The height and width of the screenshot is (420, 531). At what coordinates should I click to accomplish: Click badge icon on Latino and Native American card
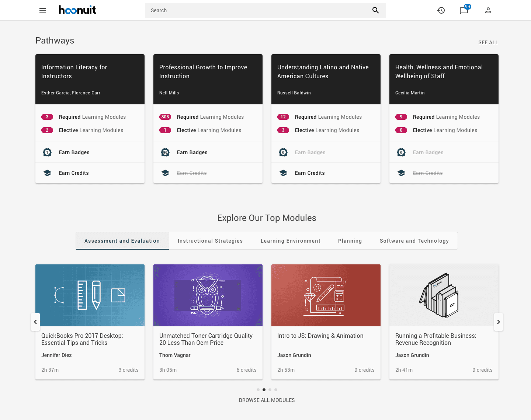[283, 152]
